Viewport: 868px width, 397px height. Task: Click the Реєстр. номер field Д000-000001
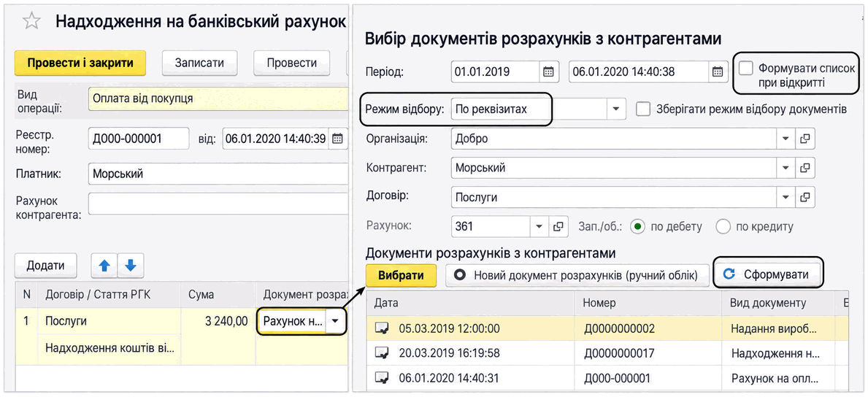point(139,139)
